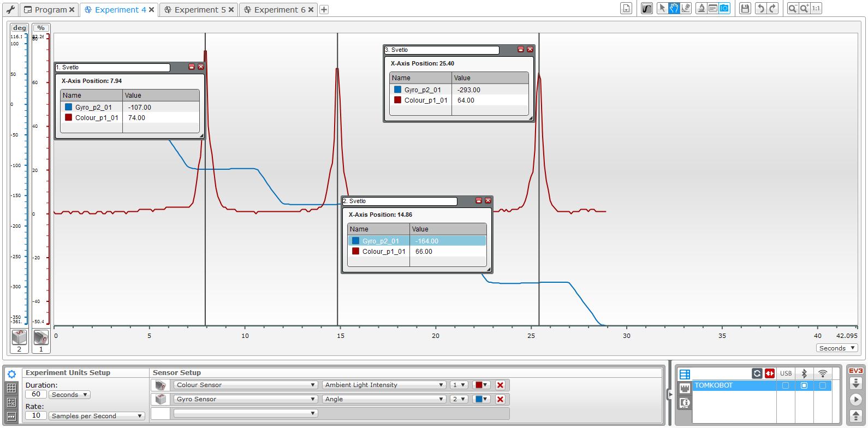Click the Undo arrow icon
868x428 pixels.
point(760,8)
